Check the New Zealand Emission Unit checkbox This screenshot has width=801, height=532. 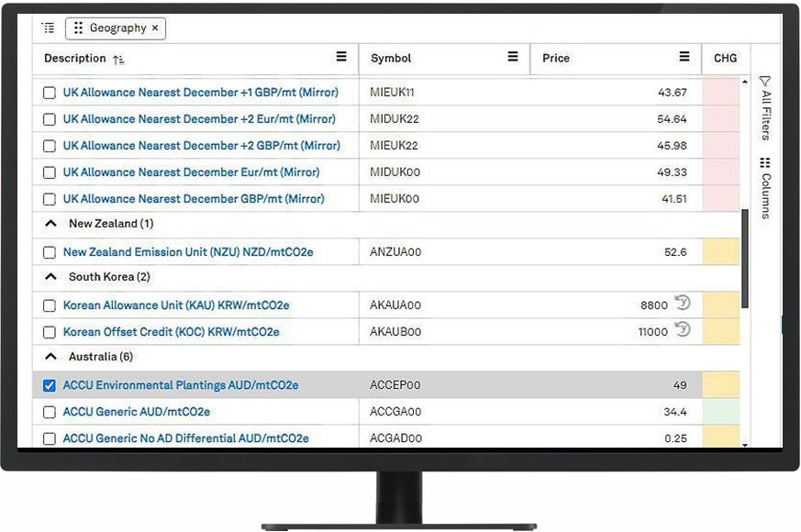point(50,252)
